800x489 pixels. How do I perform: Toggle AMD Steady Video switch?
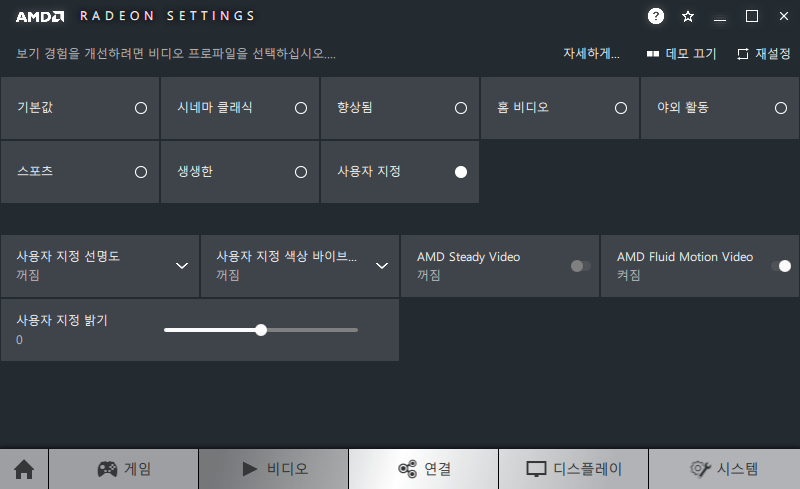tap(581, 266)
